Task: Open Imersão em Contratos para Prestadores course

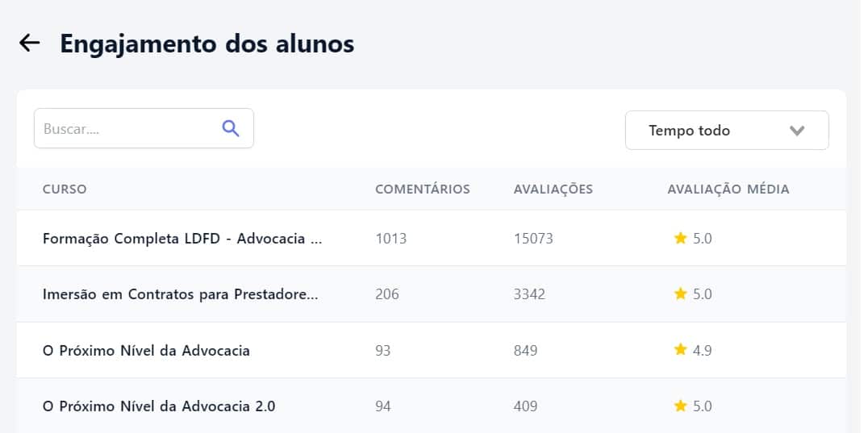Action: click(180, 294)
